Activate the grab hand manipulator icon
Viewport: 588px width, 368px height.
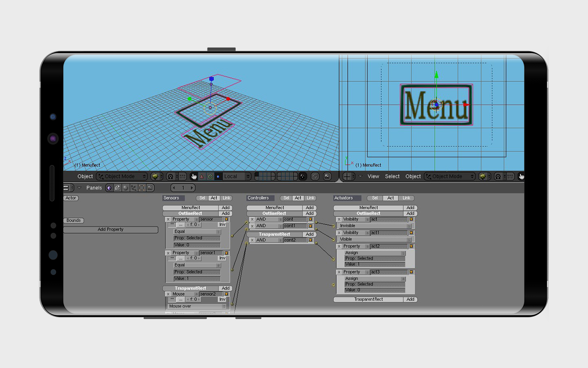[x=194, y=176]
